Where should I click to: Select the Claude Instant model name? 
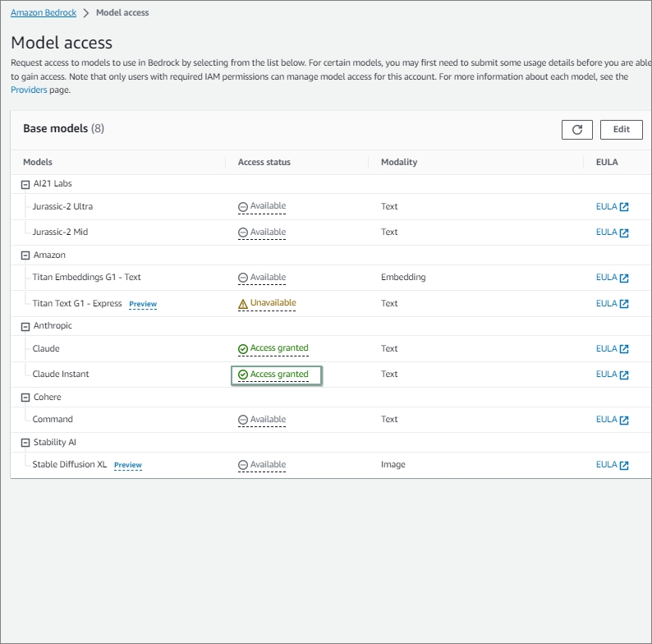click(61, 375)
